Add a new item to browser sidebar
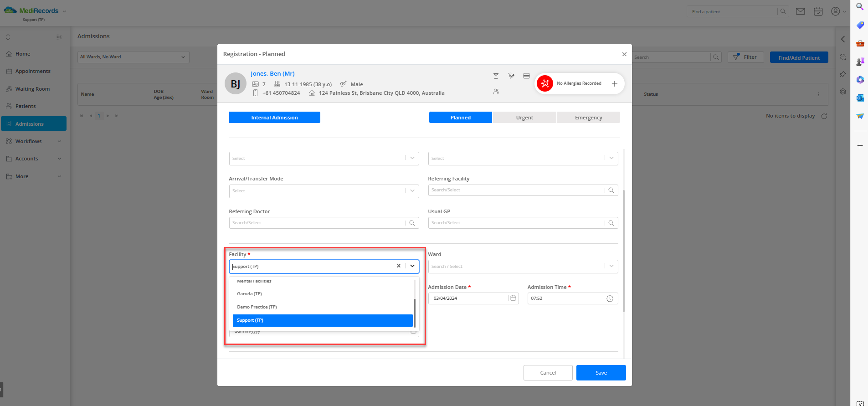This screenshot has height=406, width=868. 860,146
